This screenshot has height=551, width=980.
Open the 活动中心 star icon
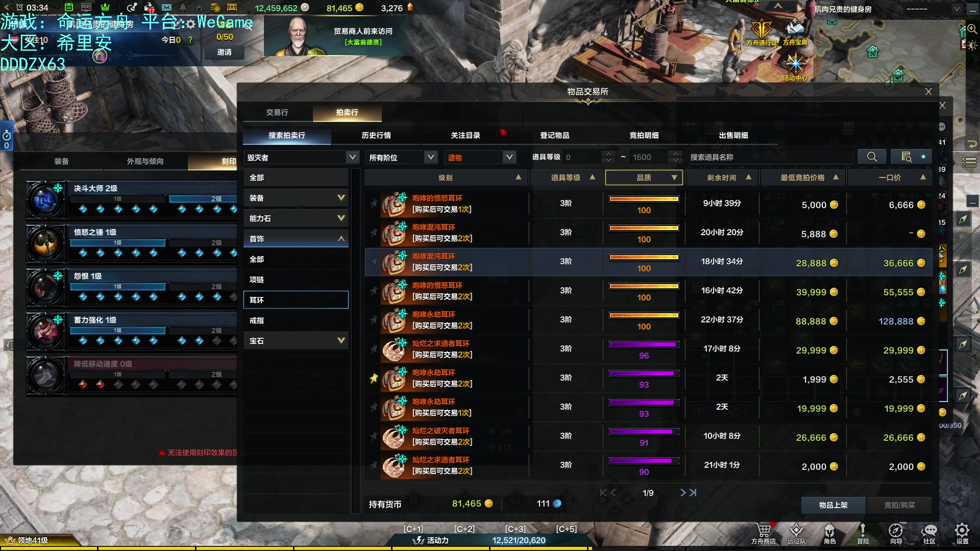point(795,64)
